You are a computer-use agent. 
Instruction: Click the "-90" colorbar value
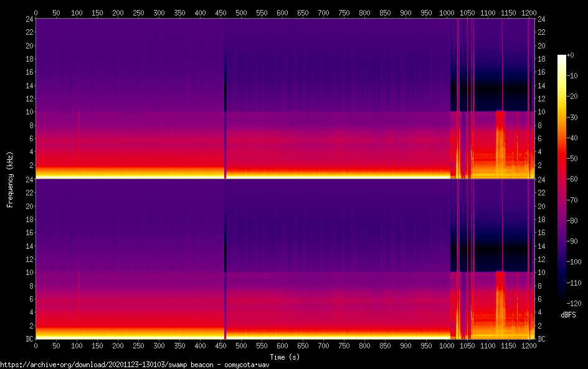[x=572, y=241]
